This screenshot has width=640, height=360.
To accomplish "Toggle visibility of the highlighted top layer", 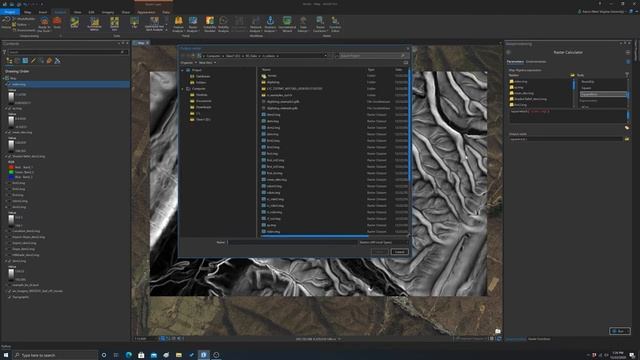I will coord(9,84).
